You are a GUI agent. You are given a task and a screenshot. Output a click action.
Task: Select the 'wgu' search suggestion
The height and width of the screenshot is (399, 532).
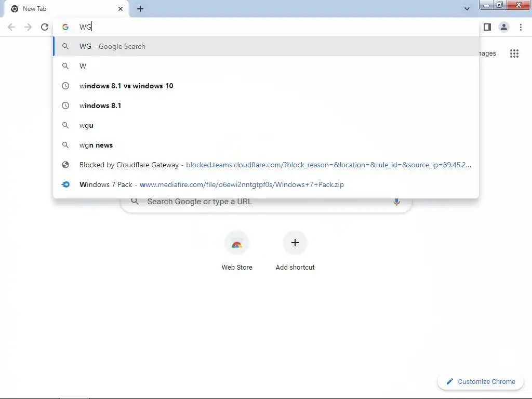pos(266,125)
